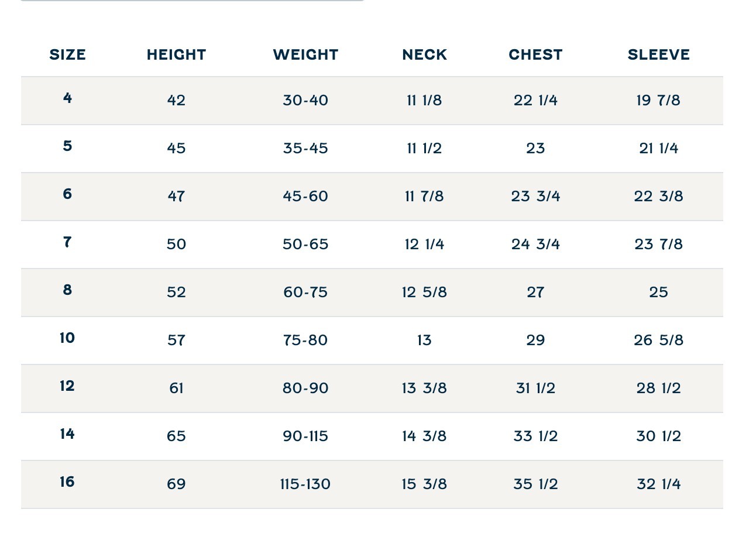This screenshot has height=540, width=756.
Task: Click the SIZE column header
Action: click(67, 55)
